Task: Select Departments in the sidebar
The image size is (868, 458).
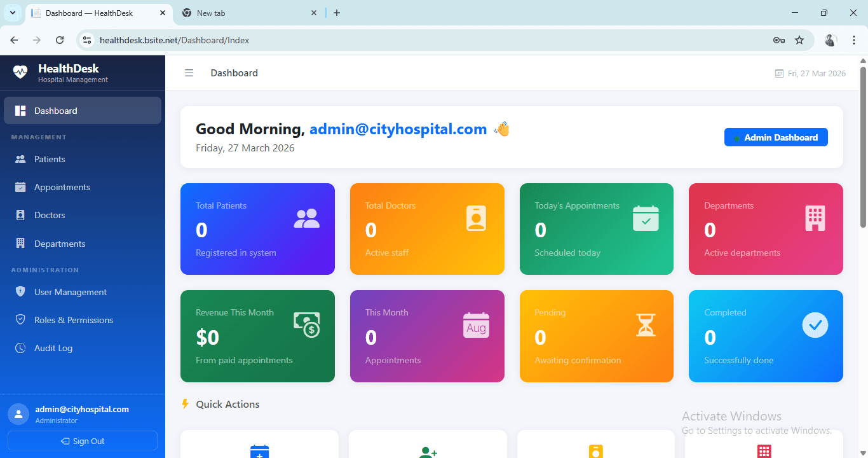Action: pyautogui.click(x=83, y=244)
